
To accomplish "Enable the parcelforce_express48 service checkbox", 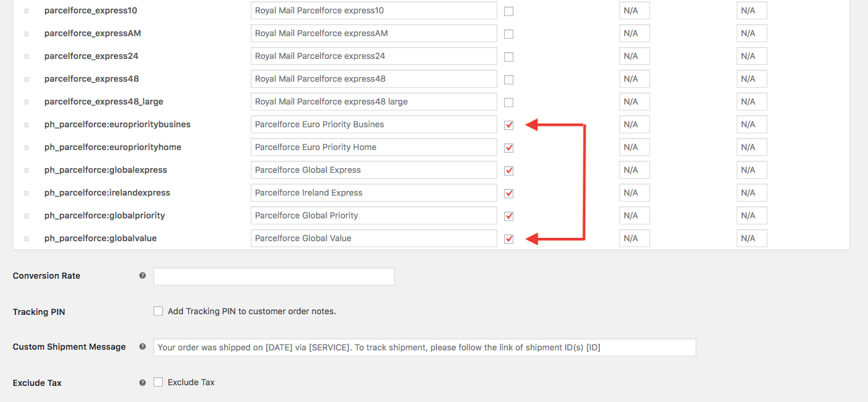I will click(x=509, y=80).
